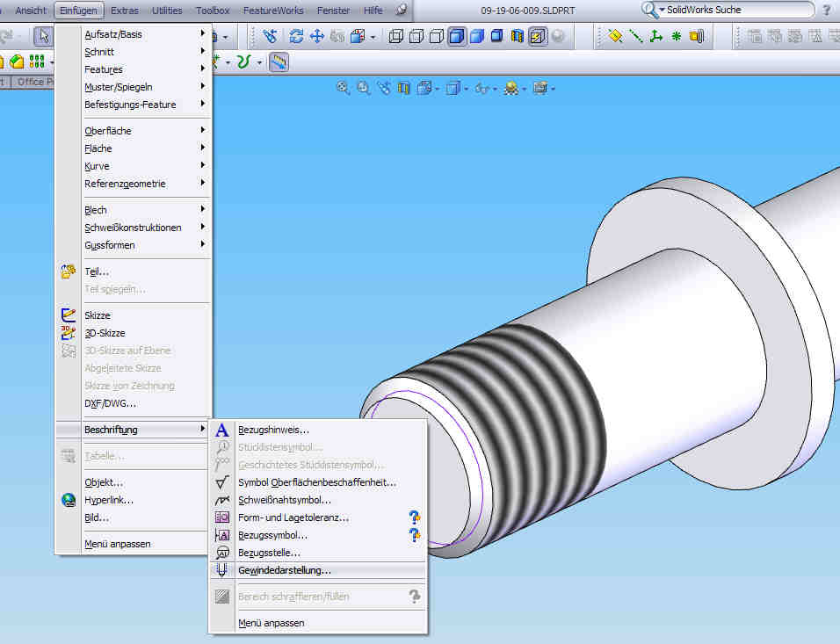The width and height of the screenshot is (840, 644).
Task: Click the help question mark icon
Action: [827, 11]
